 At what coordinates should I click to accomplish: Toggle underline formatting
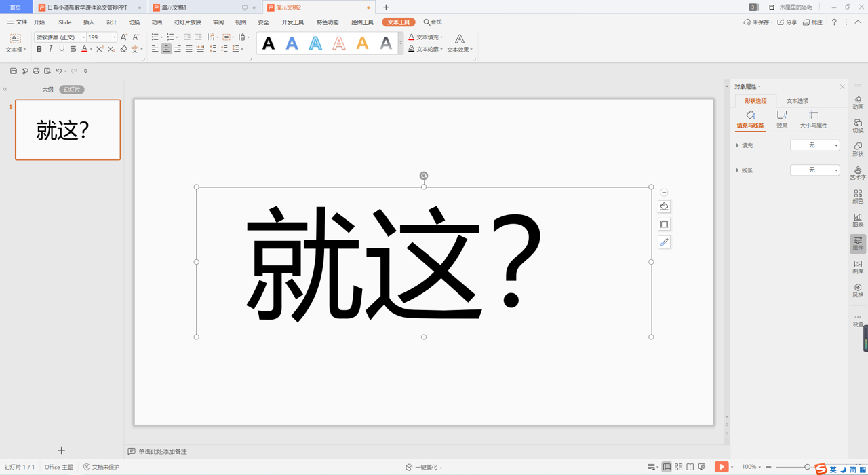click(x=62, y=49)
